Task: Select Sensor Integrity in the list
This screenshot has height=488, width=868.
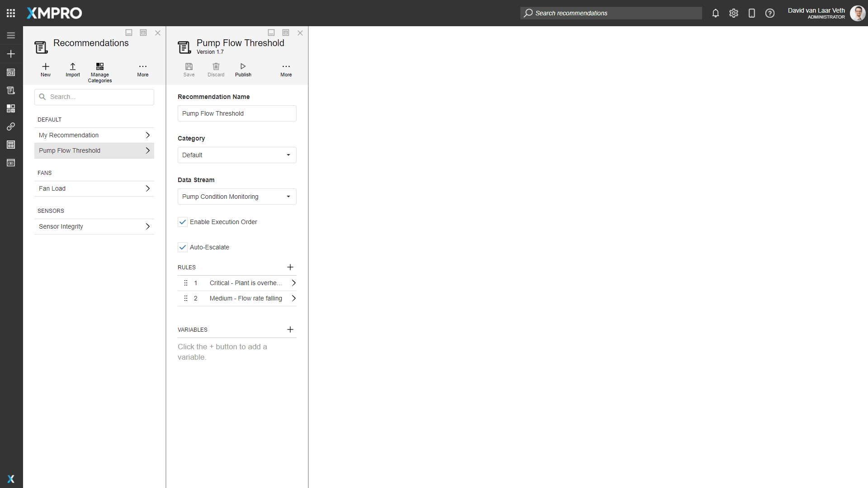Action: (x=94, y=226)
